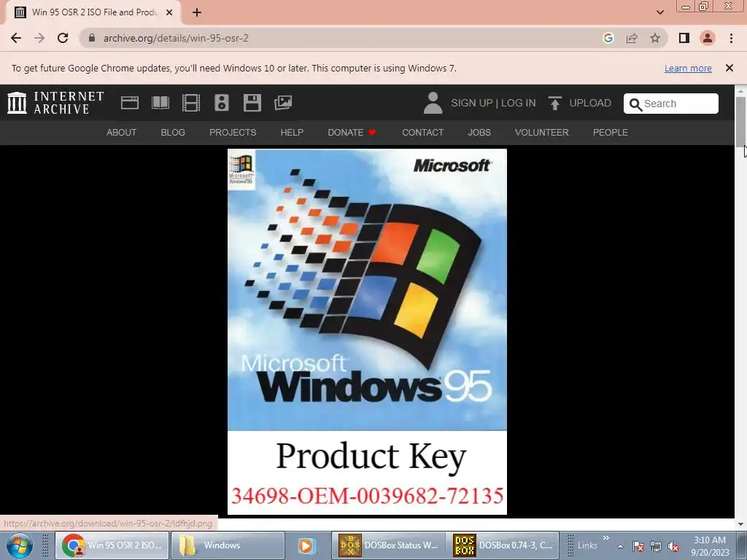Image resolution: width=747 pixels, height=560 pixels.
Task: Open the DONATE menu item
Action: click(352, 133)
